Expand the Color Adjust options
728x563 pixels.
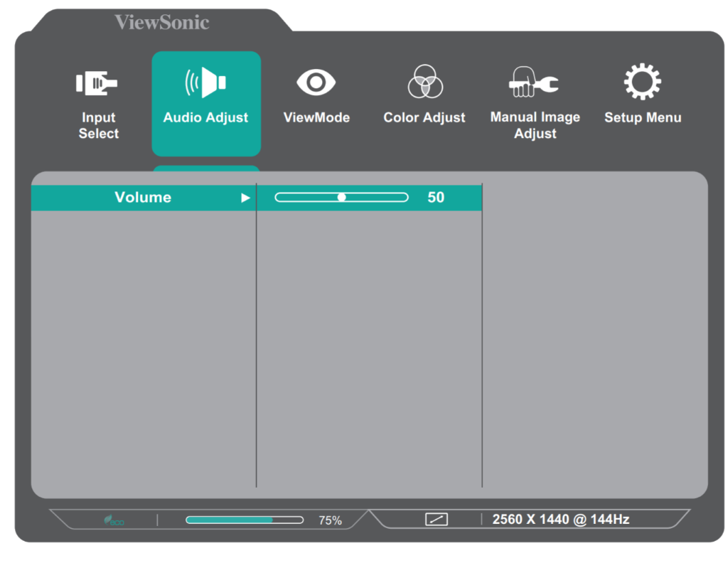tap(424, 96)
